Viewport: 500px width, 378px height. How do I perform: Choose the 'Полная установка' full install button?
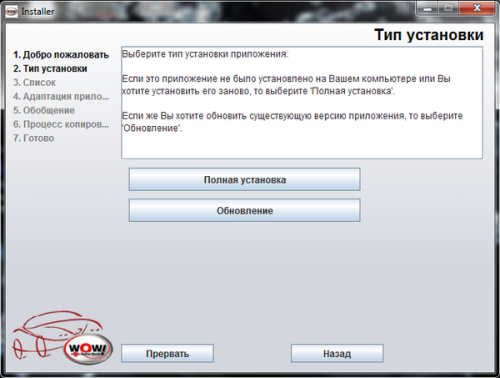(245, 180)
